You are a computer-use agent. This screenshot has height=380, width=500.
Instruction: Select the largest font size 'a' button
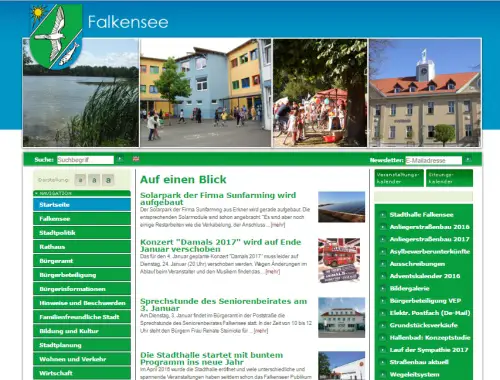point(108,180)
